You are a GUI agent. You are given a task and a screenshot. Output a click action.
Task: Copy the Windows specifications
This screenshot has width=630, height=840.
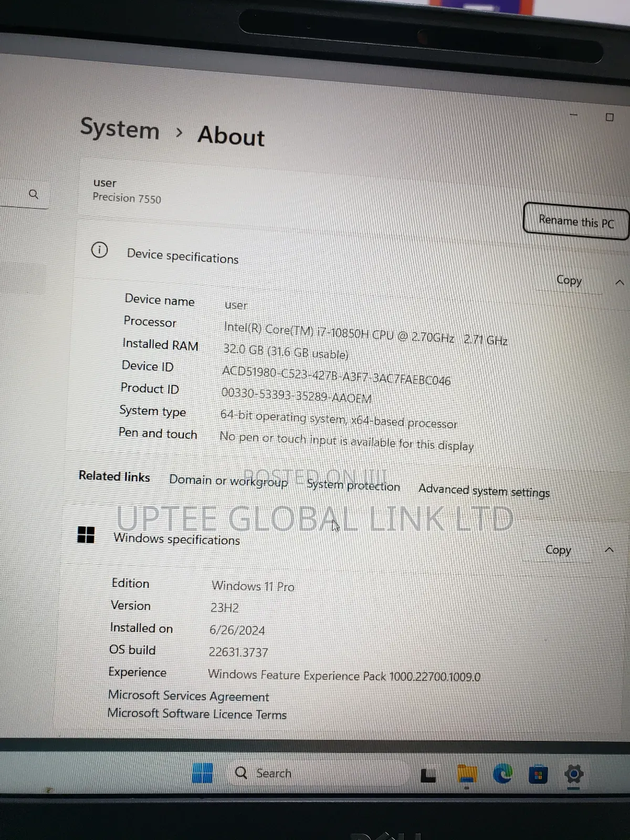(x=558, y=550)
